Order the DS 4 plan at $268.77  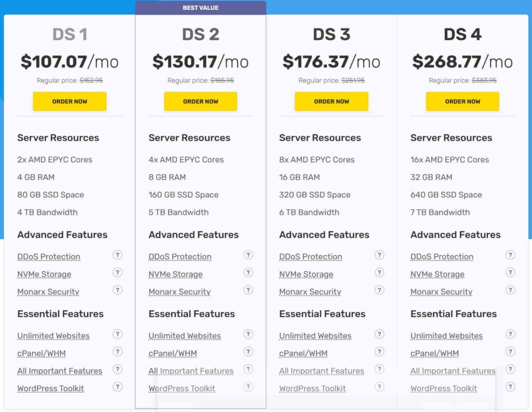462,102
